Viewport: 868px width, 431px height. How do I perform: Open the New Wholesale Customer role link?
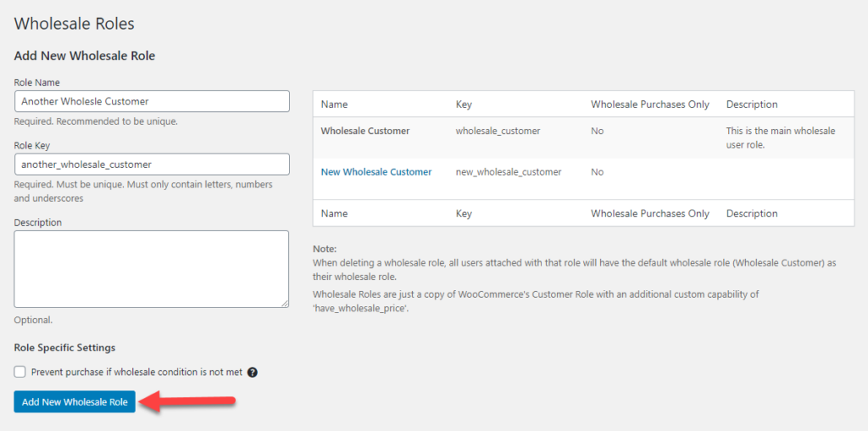click(x=376, y=171)
